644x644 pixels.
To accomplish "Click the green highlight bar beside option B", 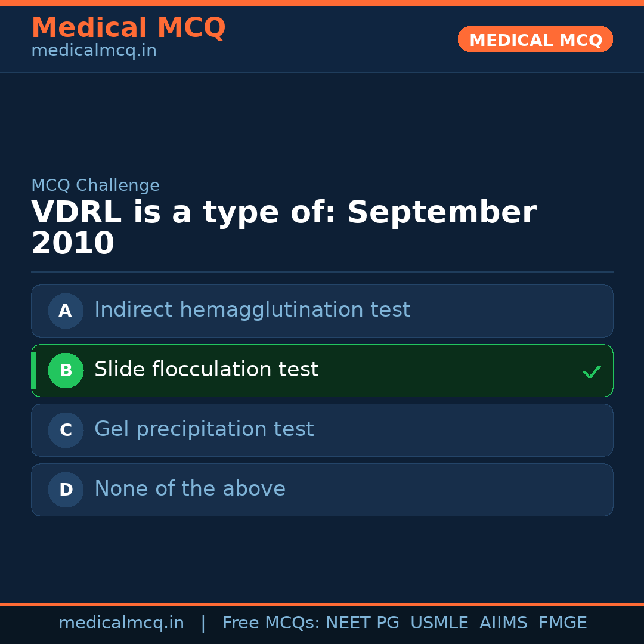I will click(x=33, y=370).
